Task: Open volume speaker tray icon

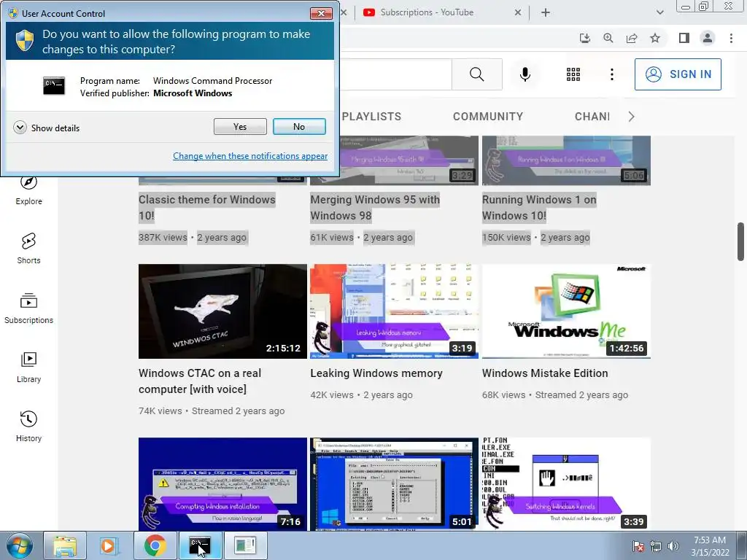Action: tap(673, 546)
